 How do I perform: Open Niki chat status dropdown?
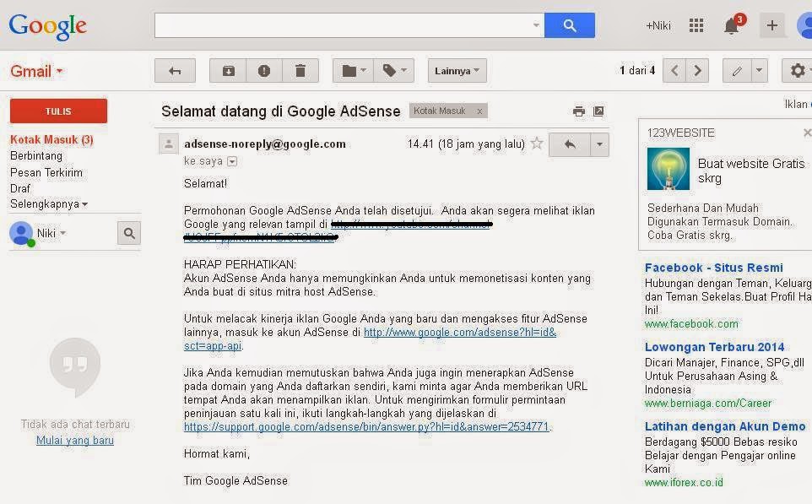(51, 233)
